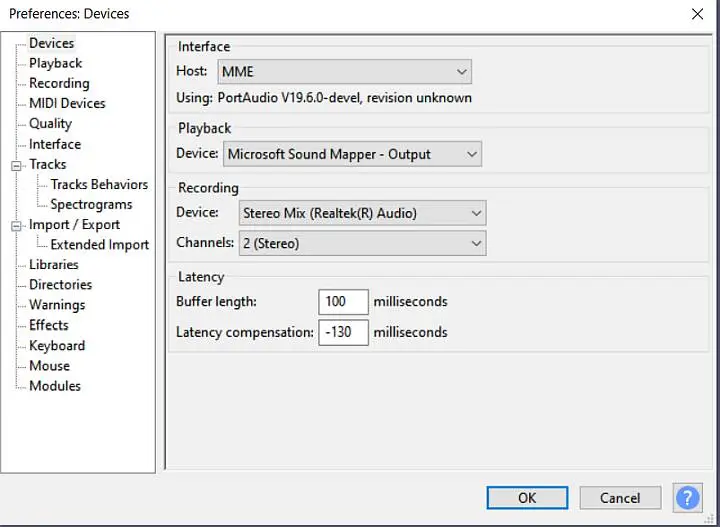
Task: Click the blue help question mark icon
Action: point(687,497)
